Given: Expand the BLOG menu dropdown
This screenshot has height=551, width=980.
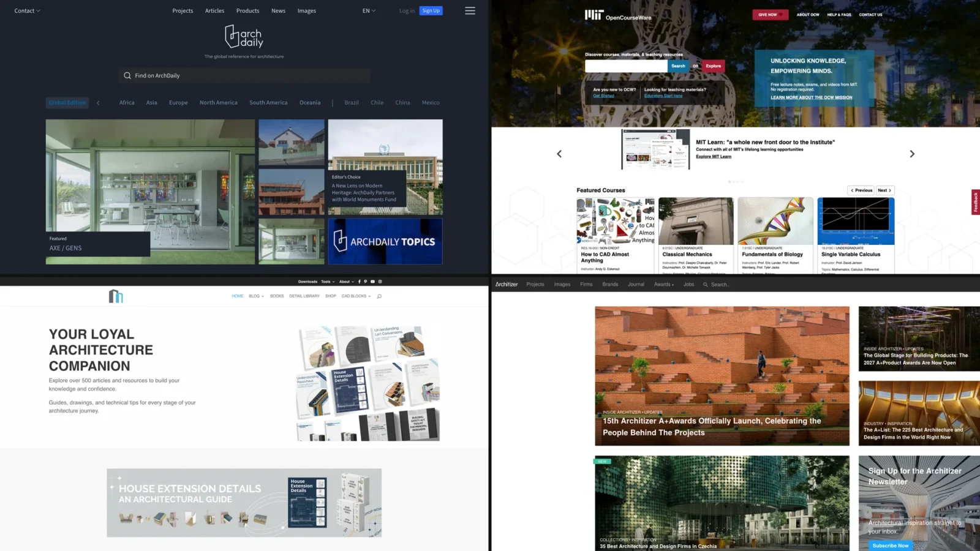Looking at the screenshot, I should [x=256, y=296].
